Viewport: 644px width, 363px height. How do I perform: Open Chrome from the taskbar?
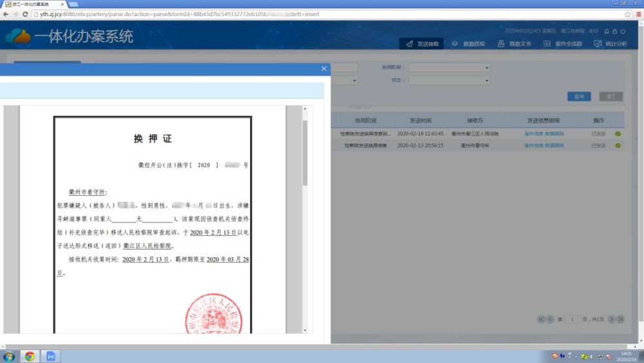(30, 356)
